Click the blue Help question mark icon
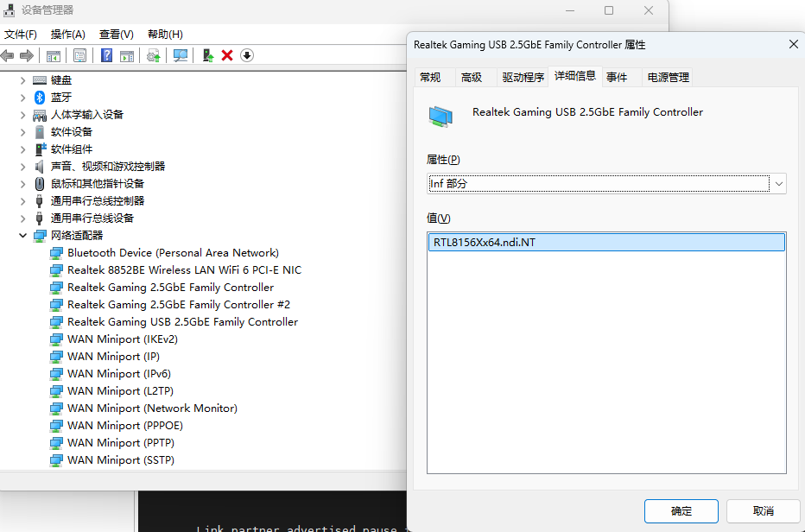 pyautogui.click(x=106, y=55)
